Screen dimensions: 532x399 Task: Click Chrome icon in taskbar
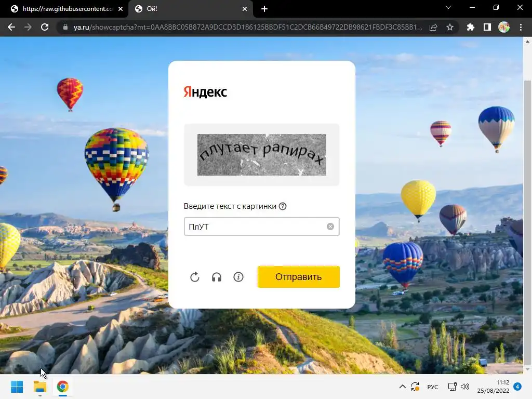(x=62, y=387)
